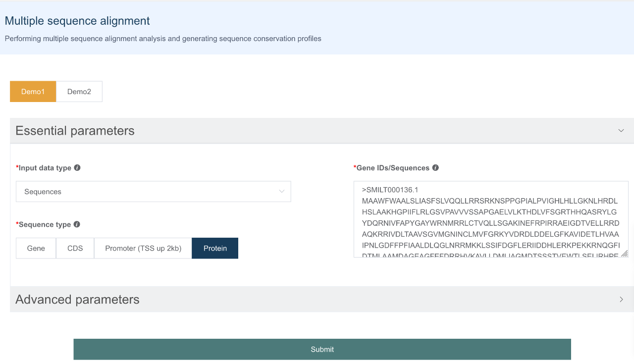Submit the alignment job
The width and height of the screenshot is (634, 364).
[322, 349]
